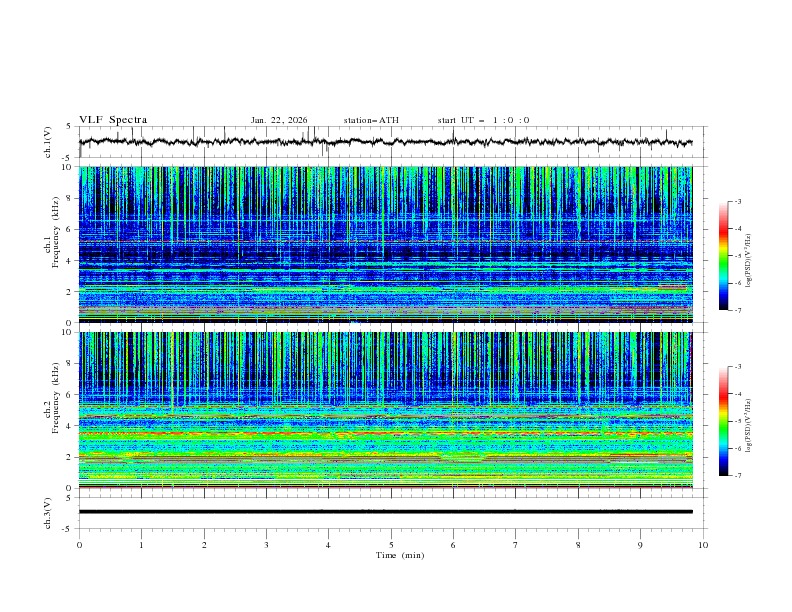Click the time-axis tick label "3"
This screenshot has height=612, width=792.
(266, 545)
